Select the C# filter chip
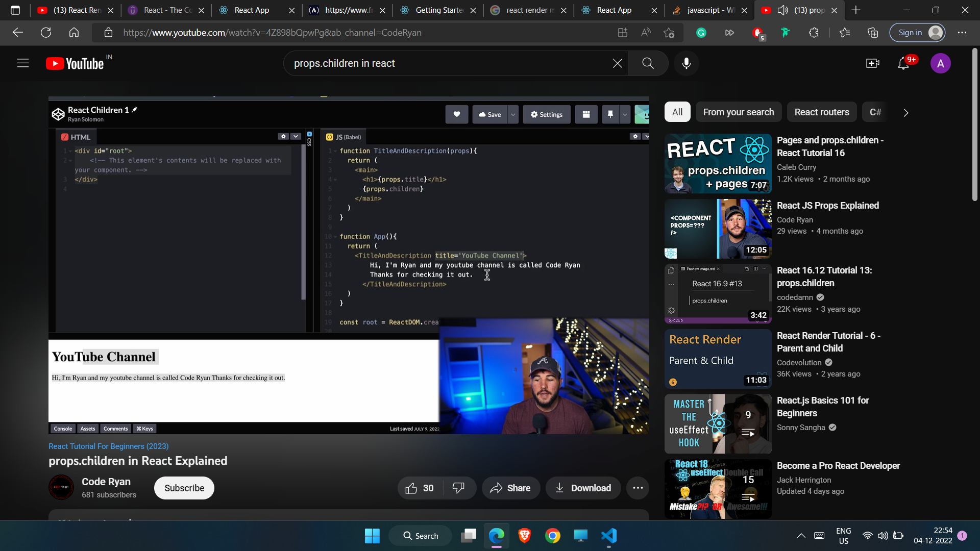The height and width of the screenshot is (551, 980). tap(875, 112)
